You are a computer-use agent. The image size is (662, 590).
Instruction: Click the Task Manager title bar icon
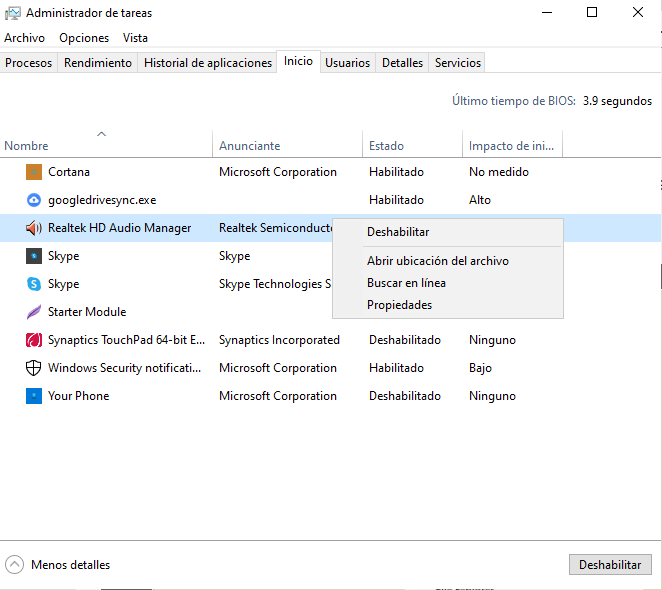(x=13, y=13)
